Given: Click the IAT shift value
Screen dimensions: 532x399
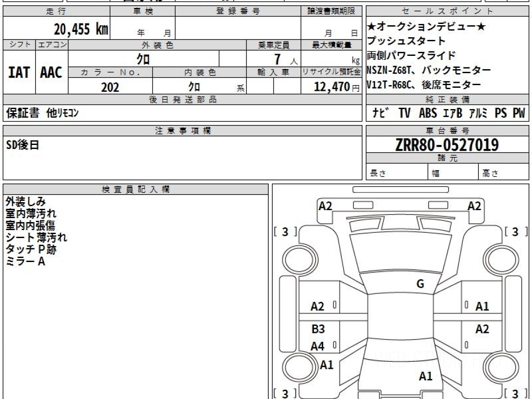Looking at the screenshot, I should (x=19, y=72).
